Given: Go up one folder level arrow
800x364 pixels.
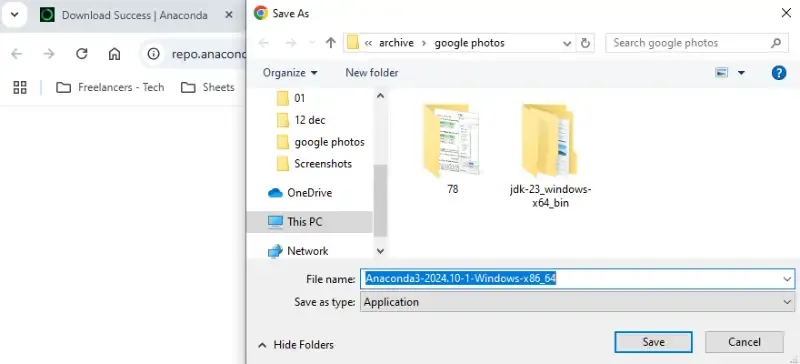Looking at the screenshot, I should pyautogui.click(x=331, y=43).
